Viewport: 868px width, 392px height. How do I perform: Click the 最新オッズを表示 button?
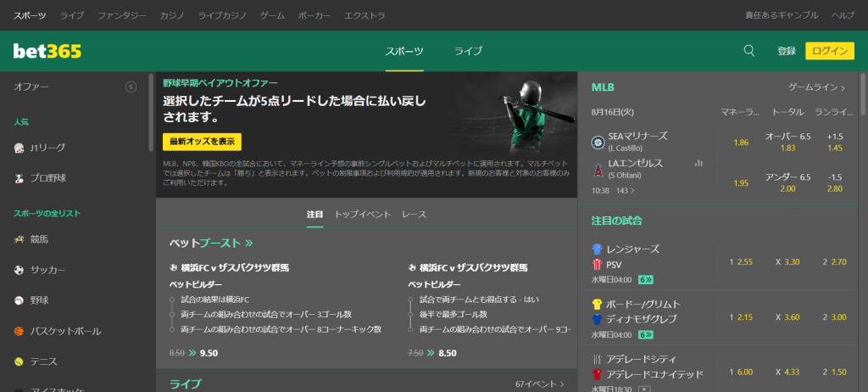click(x=202, y=142)
